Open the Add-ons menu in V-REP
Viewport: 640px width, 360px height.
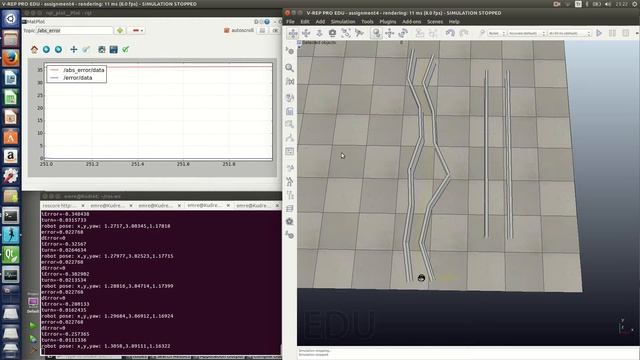411,22
